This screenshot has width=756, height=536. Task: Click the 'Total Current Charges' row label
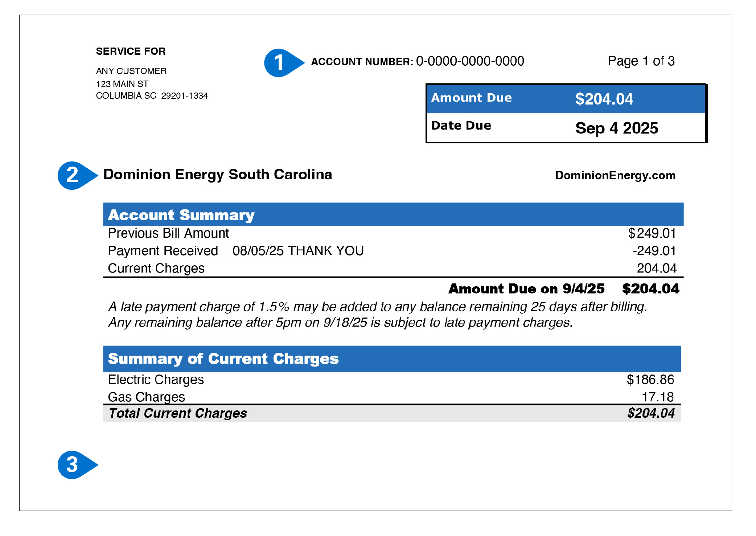pyautogui.click(x=178, y=413)
